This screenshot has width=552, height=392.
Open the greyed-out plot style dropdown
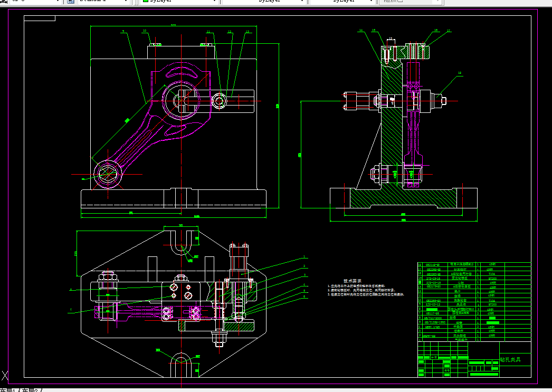coord(410,2)
